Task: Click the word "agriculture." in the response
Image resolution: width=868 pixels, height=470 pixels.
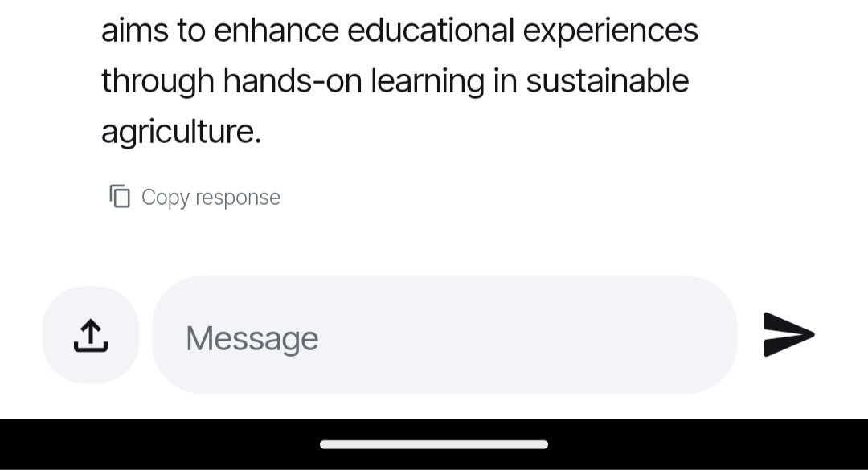Action: 182,132
